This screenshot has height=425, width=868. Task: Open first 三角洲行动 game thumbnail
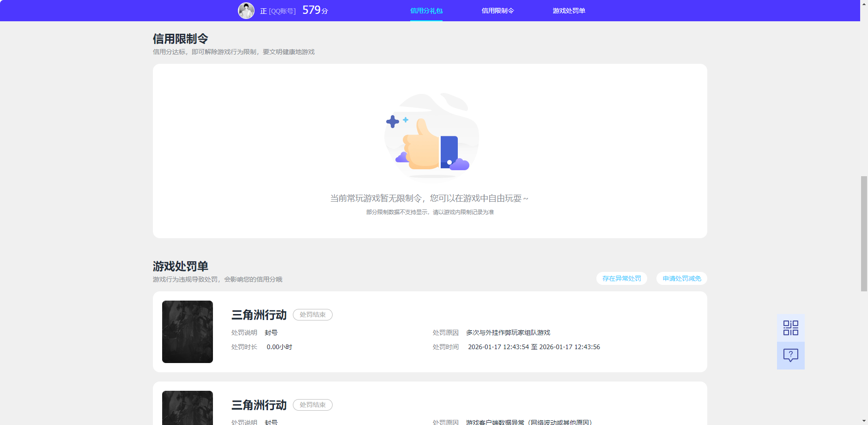(188, 332)
